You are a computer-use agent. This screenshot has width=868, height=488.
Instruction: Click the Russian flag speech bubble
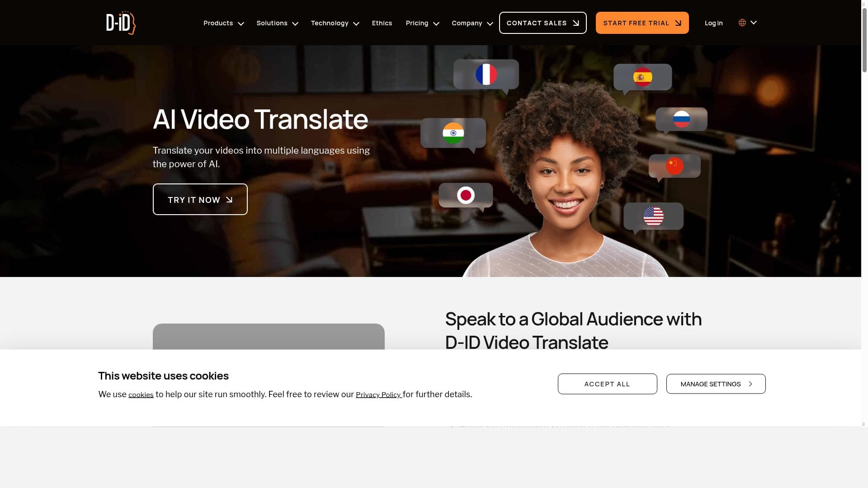click(x=681, y=119)
